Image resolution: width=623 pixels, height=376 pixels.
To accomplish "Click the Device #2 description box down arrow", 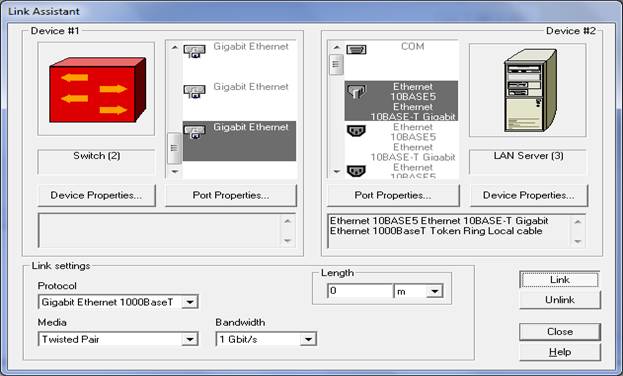I will click(578, 241).
